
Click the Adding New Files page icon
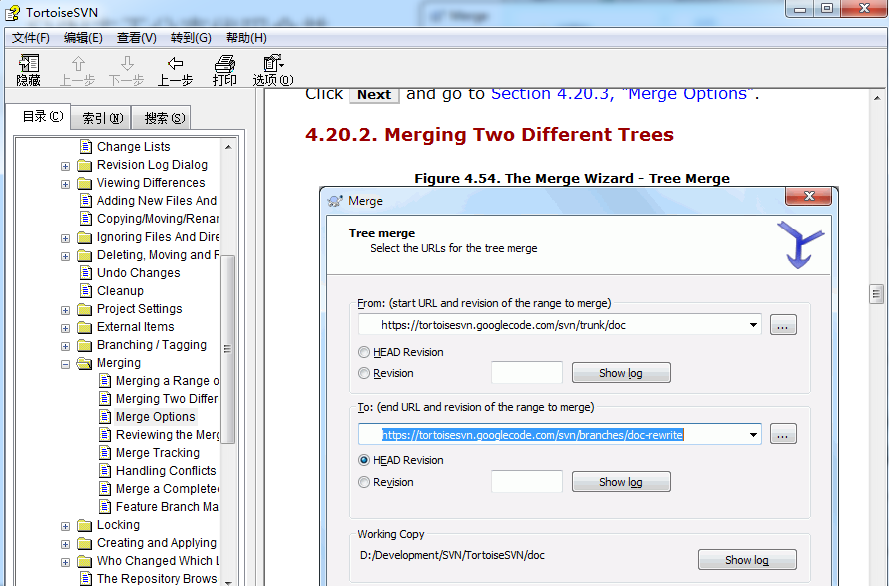coord(86,201)
